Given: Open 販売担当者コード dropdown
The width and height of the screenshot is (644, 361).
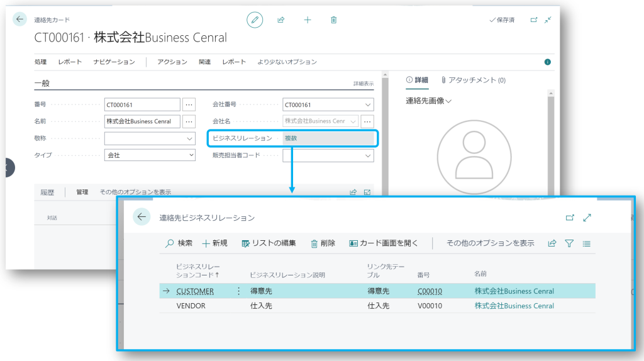Looking at the screenshot, I should 368,155.
